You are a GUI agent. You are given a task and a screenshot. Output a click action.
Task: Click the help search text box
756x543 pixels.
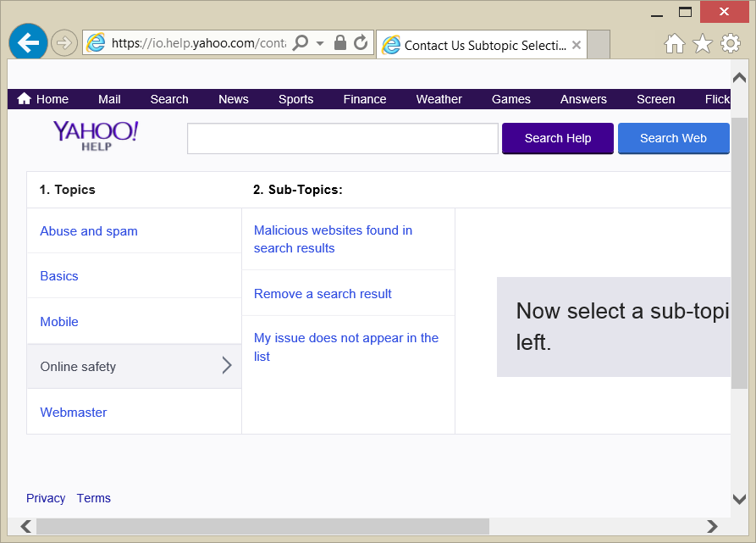343,138
